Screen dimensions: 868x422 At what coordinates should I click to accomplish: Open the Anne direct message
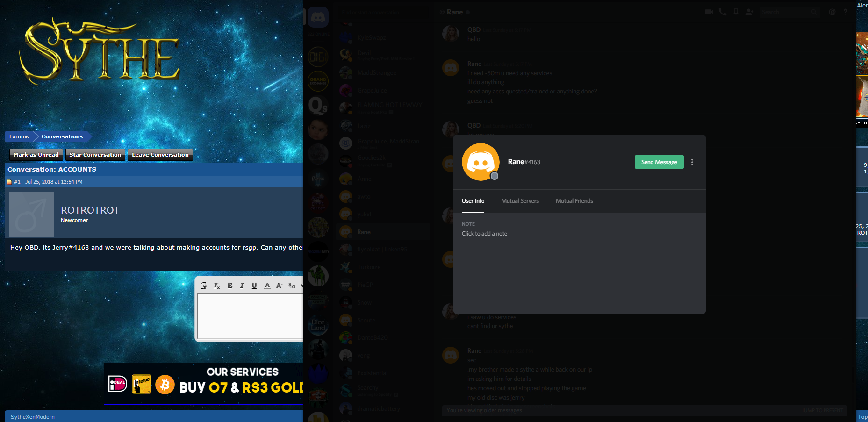[383, 179]
